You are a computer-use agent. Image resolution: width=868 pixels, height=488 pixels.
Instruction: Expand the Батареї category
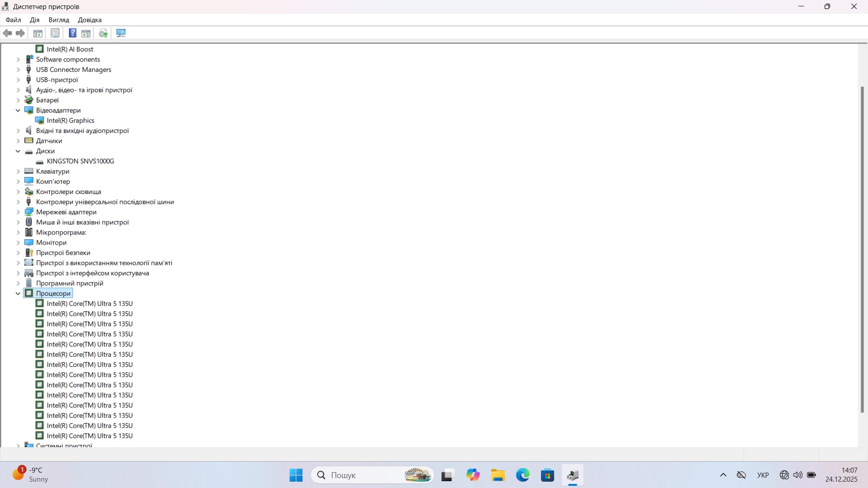pos(18,100)
